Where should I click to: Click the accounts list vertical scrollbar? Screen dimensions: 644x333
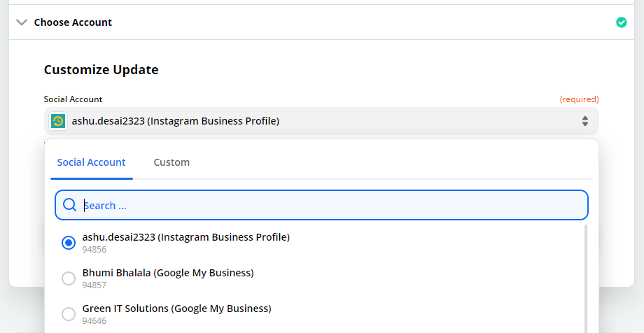pyautogui.click(x=585, y=278)
